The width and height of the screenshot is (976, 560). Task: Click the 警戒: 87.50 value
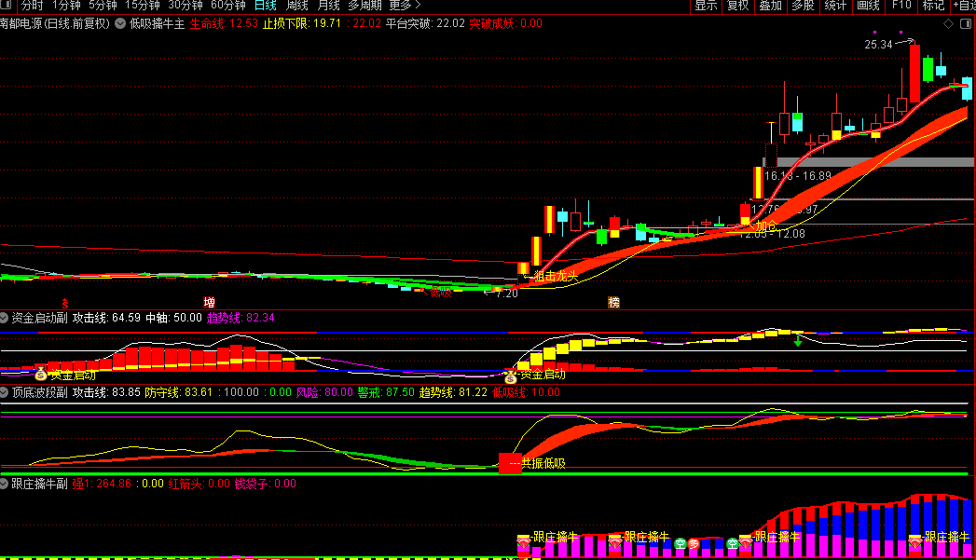point(386,392)
